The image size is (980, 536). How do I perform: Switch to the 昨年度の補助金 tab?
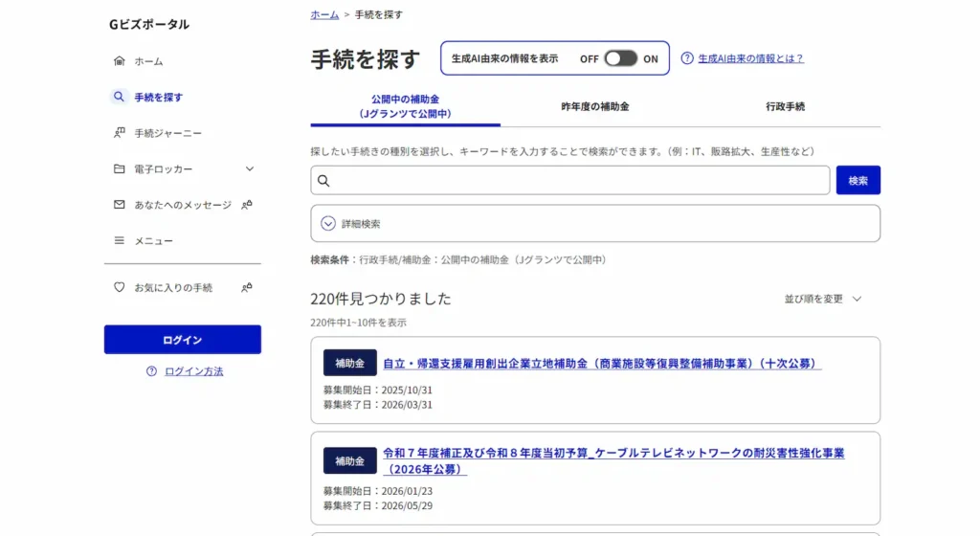[x=594, y=107]
